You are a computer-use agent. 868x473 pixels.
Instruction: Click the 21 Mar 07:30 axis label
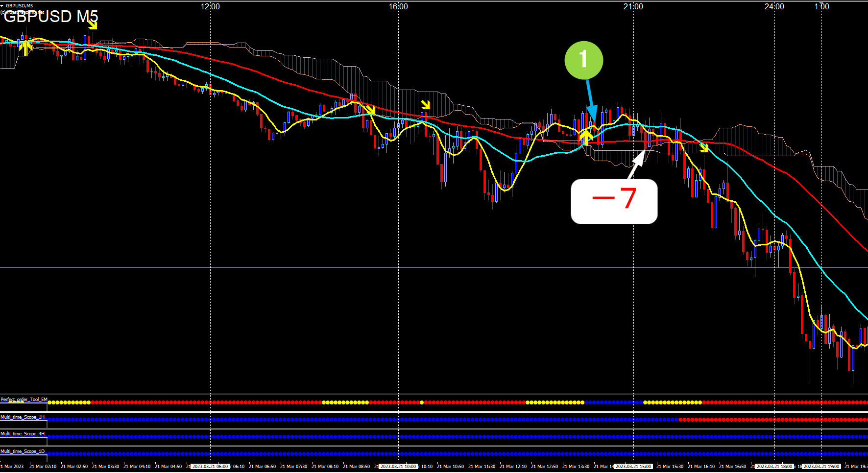[x=293, y=467]
